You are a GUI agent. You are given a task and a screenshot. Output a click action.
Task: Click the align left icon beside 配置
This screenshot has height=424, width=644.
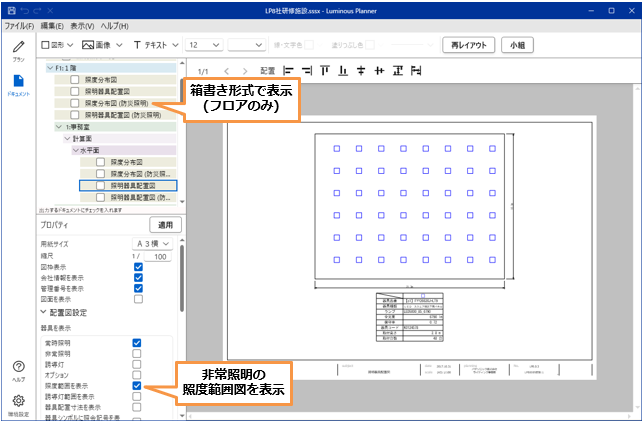pos(289,71)
